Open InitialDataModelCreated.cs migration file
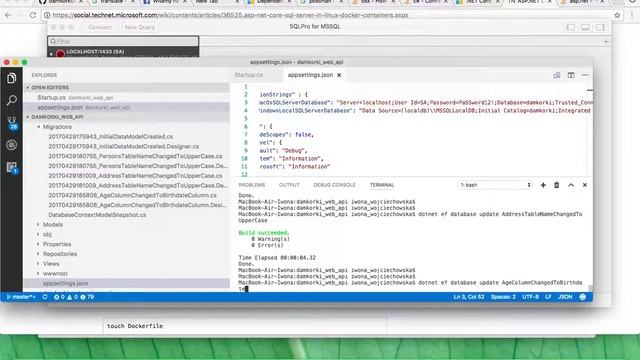Image resolution: width=640 pixels, height=360 pixels. pos(111,136)
